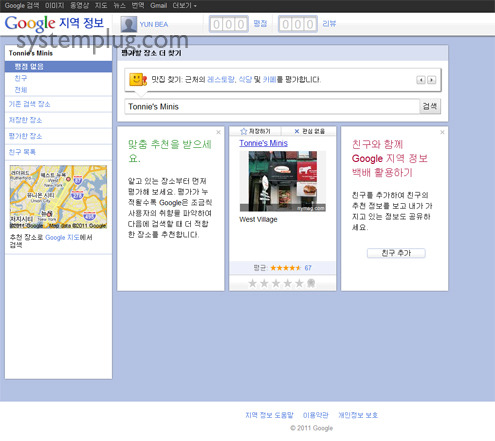Click the 000 ratings counter box

click(x=229, y=24)
